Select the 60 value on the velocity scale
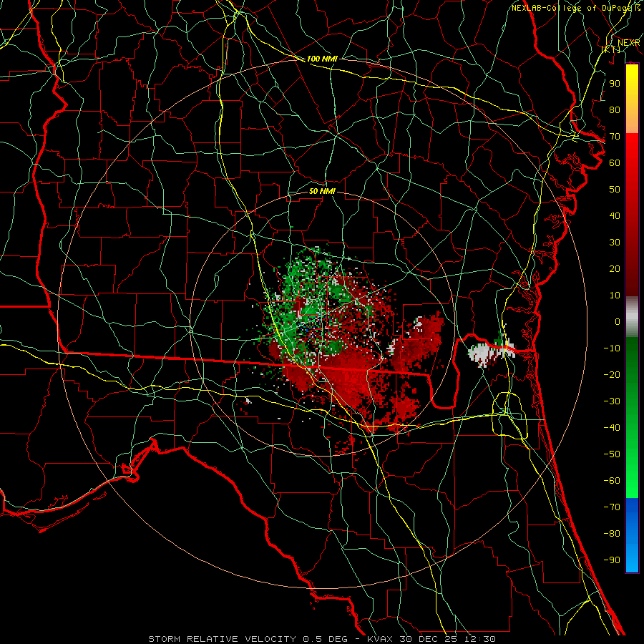Viewport: 644px width, 644px height. [615, 162]
